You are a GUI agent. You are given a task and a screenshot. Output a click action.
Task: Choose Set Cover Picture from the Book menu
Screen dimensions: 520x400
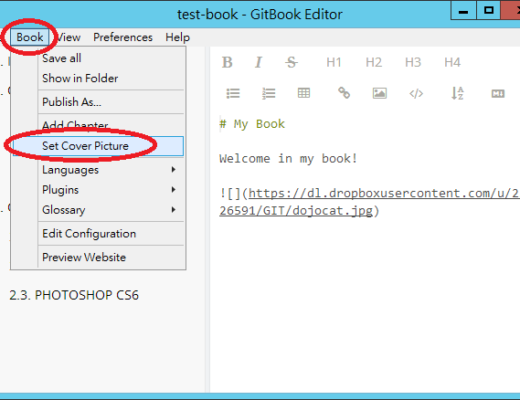point(98,146)
